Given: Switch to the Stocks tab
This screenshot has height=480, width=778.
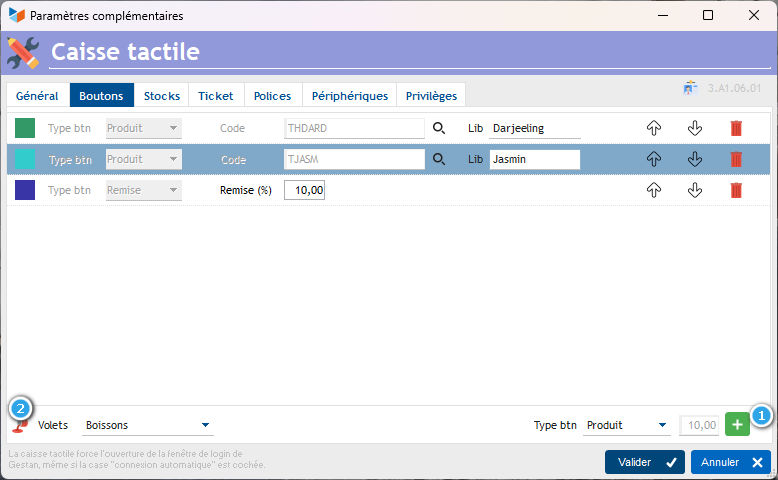Looking at the screenshot, I should click(161, 96).
